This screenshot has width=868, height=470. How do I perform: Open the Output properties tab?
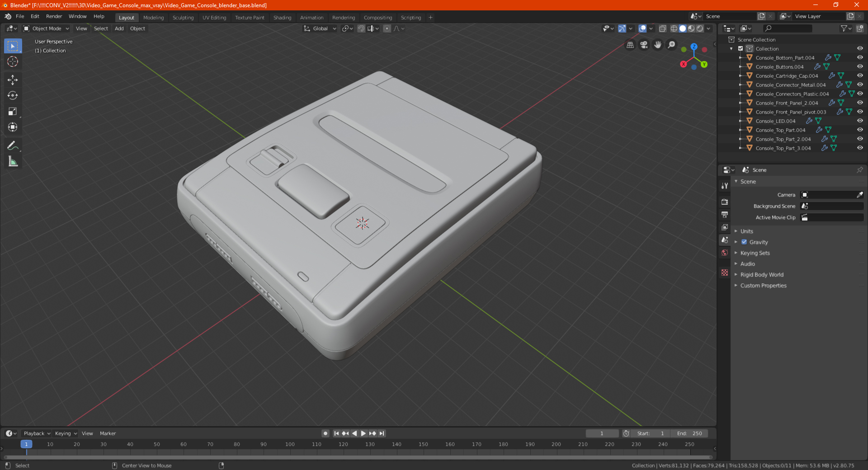pyautogui.click(x=725, y=214)
